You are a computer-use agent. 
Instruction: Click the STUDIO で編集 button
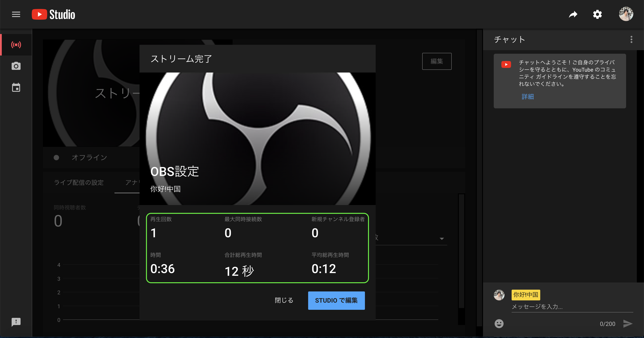pos(336,300)
